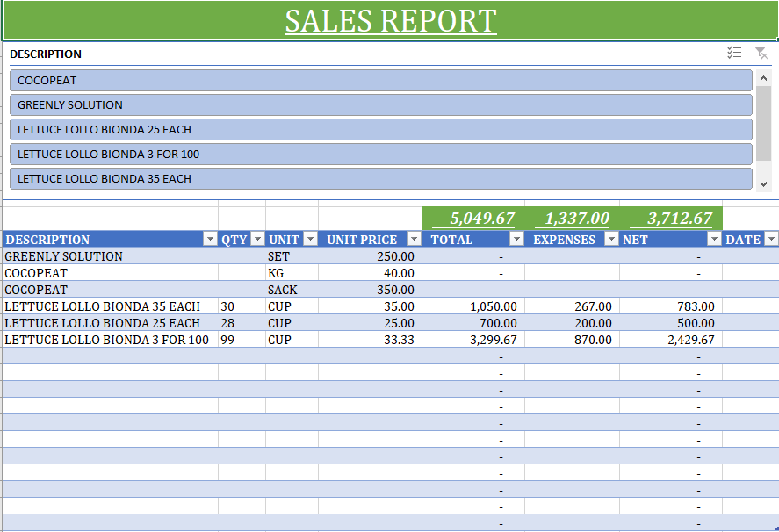Expand the UNIT column filter arrow

click(x=310, y=240)
